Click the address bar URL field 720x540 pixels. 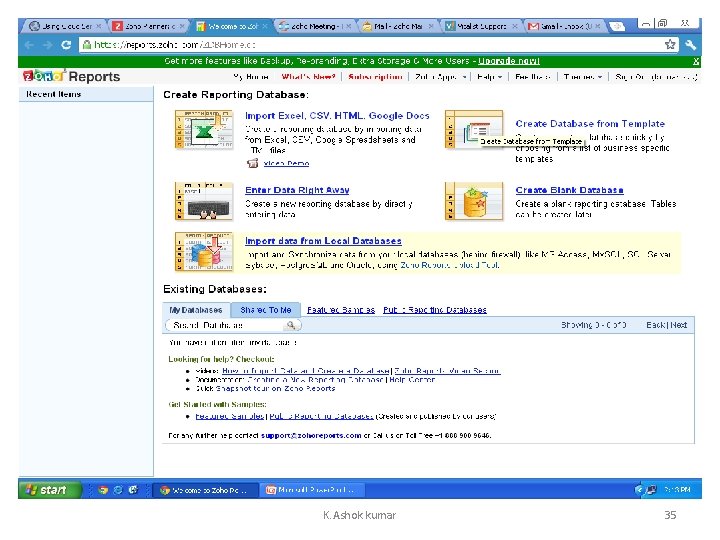[x=372, y=45]
